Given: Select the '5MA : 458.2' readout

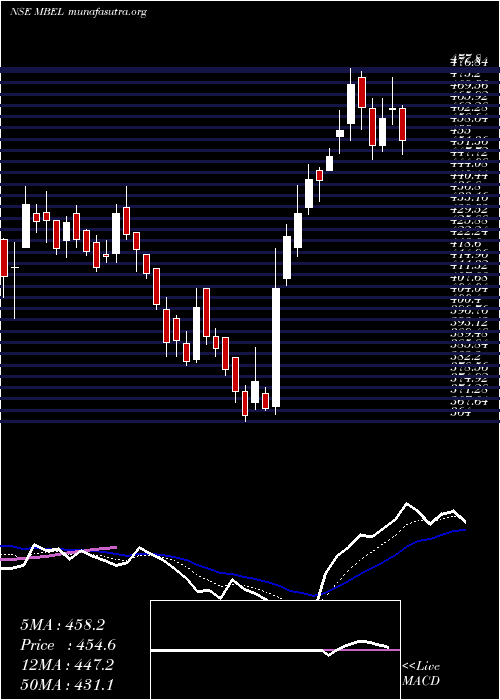Looking at the screenshot, I should pyautogui.click(x=62, y=625).
